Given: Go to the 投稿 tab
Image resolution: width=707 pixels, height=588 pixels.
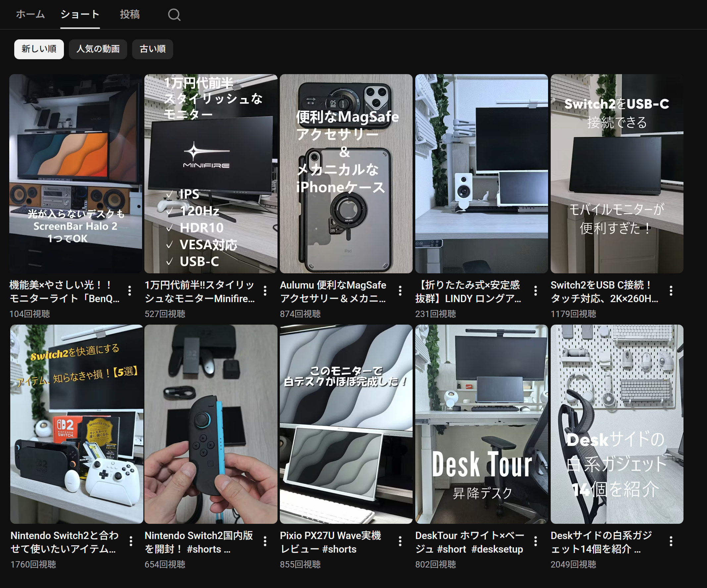Looking at the screenshot, I should (x=130, y=15).
